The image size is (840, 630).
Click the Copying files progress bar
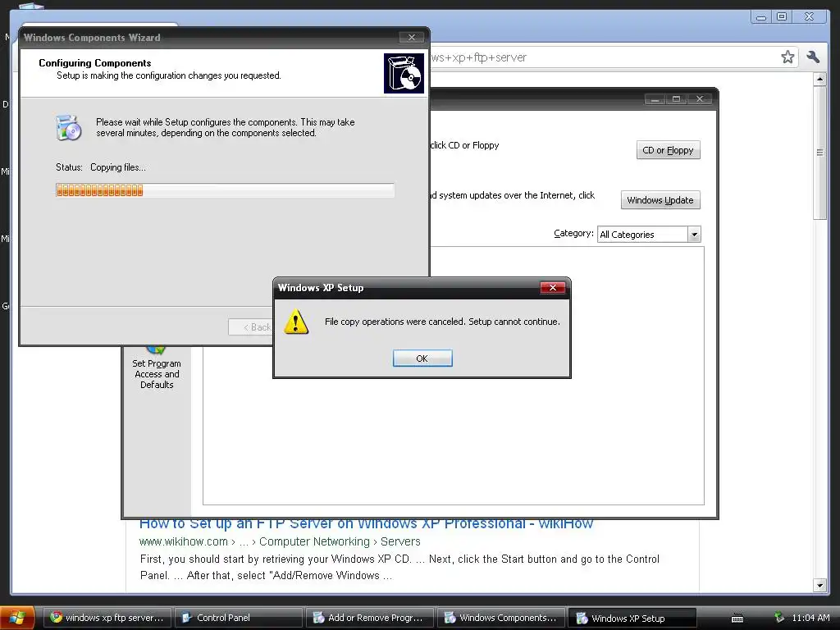tap(225, 190)
